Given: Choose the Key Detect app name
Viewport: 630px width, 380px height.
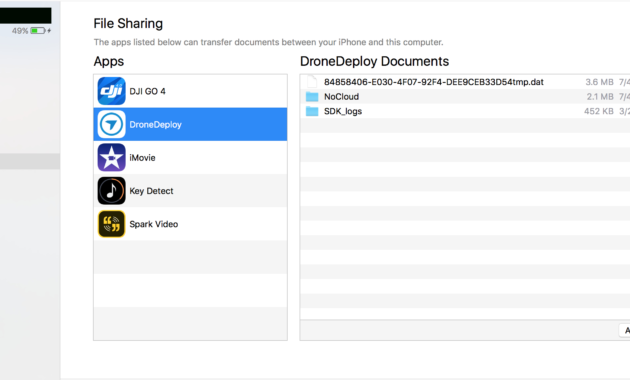Looking at the screenshot, I should point(151,191).
